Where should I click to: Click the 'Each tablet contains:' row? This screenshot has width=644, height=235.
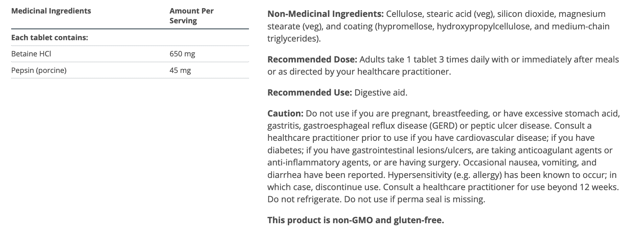pyautogui.click(x=49, y=37)
